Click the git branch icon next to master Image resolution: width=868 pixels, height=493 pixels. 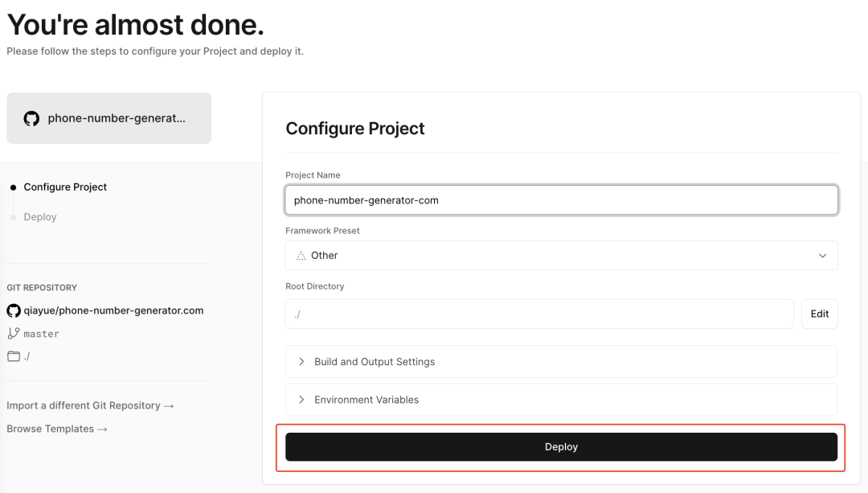(x=14, y=333)
